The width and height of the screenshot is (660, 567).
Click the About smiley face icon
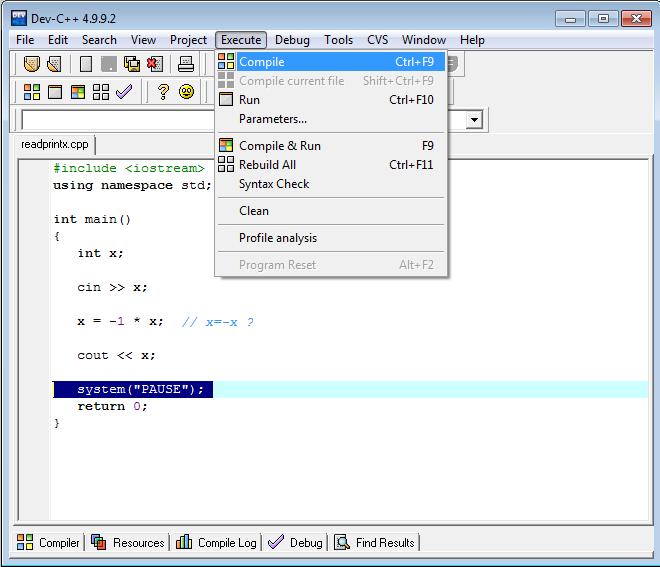[186, 91]
